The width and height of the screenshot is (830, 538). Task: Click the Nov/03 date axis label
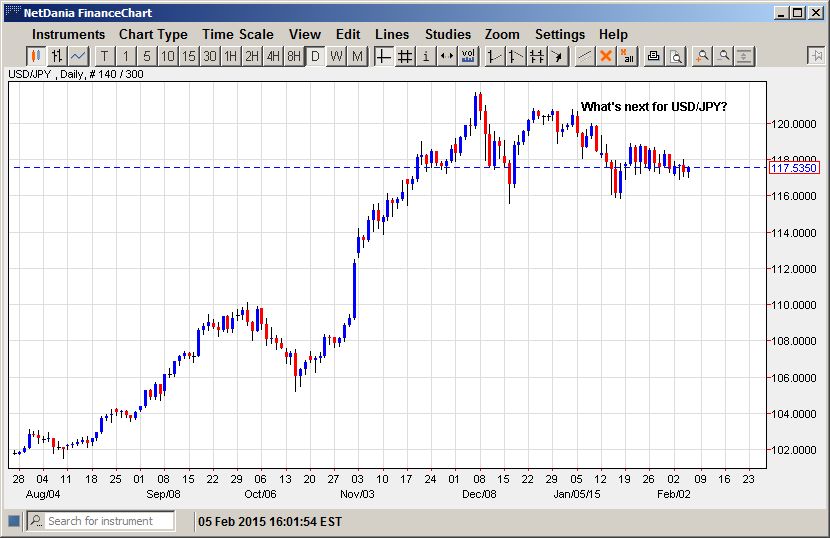point(357,494)
